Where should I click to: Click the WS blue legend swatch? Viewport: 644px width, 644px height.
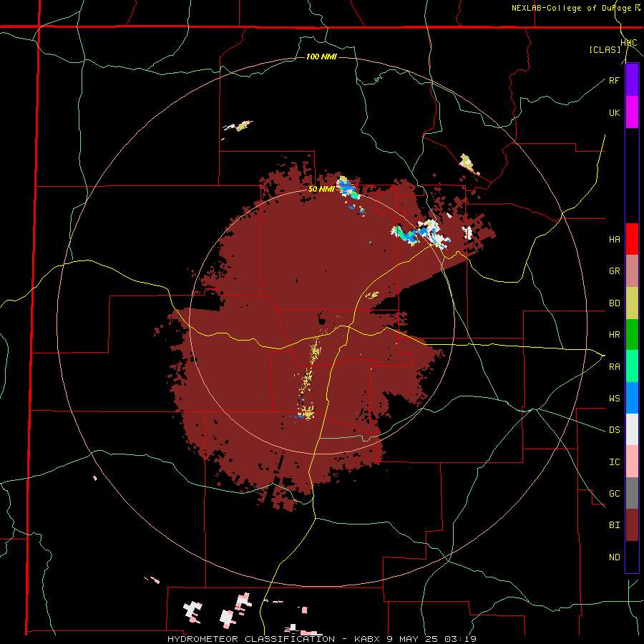pos(632,398)
